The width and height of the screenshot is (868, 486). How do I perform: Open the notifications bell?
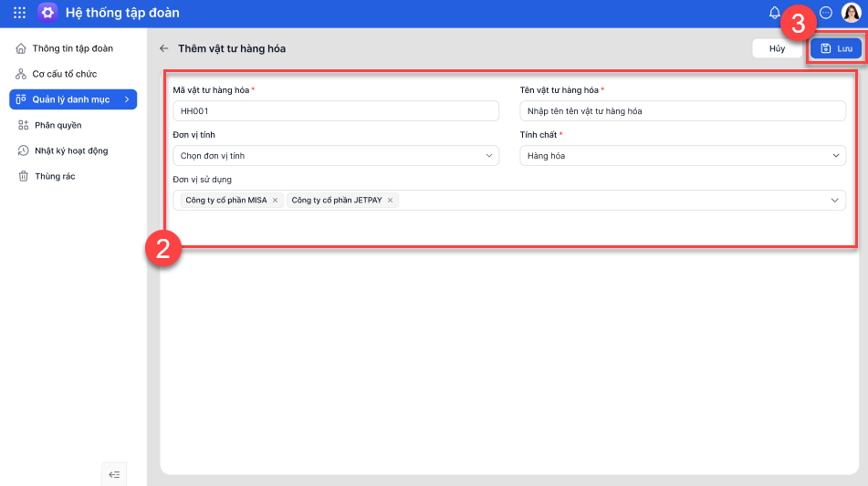pos(775,13)
